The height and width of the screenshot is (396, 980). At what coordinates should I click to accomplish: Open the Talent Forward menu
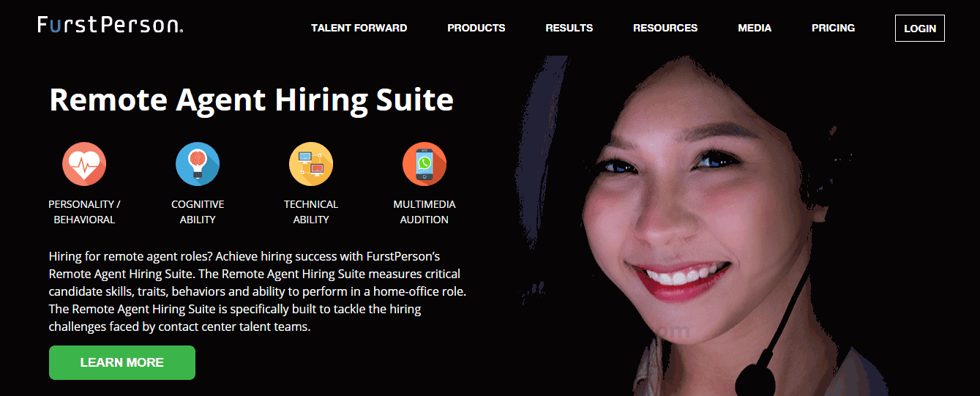(x=359, y=28)
